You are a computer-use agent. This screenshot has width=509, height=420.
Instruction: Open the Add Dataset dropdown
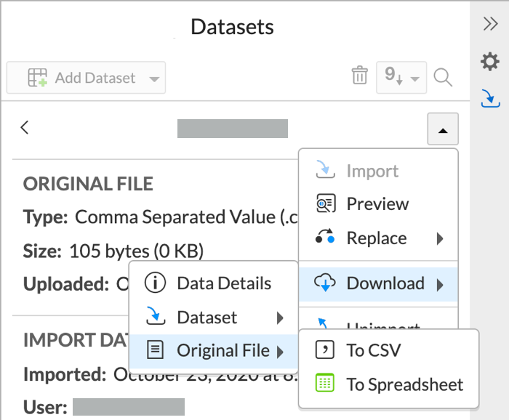pos(86,78)
